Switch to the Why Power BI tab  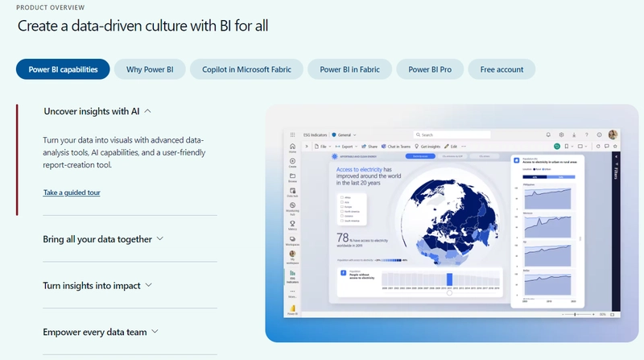point(150,69)
